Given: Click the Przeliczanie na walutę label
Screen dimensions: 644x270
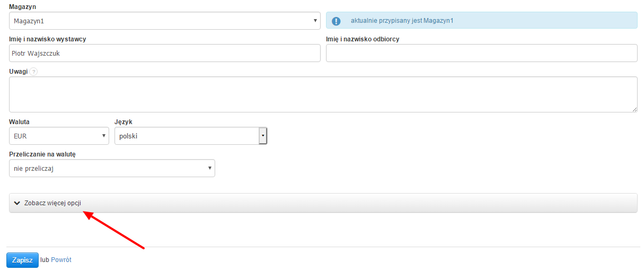Looking at the screenshot, I should (42, 154).
